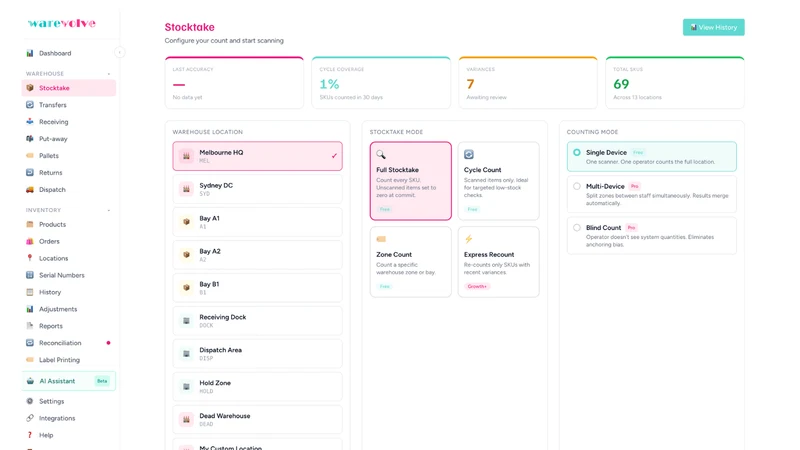
Task: Click the Orders icon in sidebar
Action: 30,241
